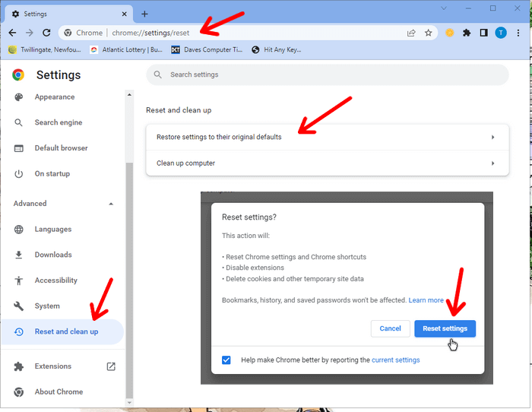Screen dimensions: 532x412
Task: Click the blue Reset settings button
Action: 445,328
